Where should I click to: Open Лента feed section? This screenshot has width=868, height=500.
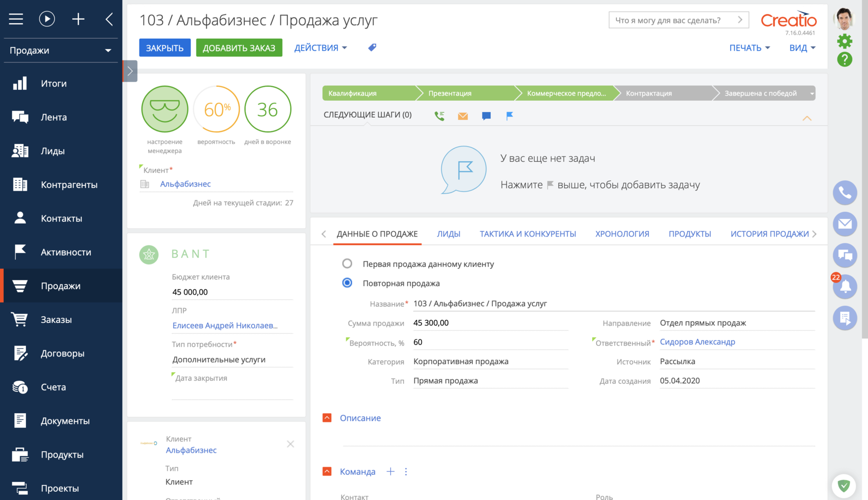tap(61, 117)
